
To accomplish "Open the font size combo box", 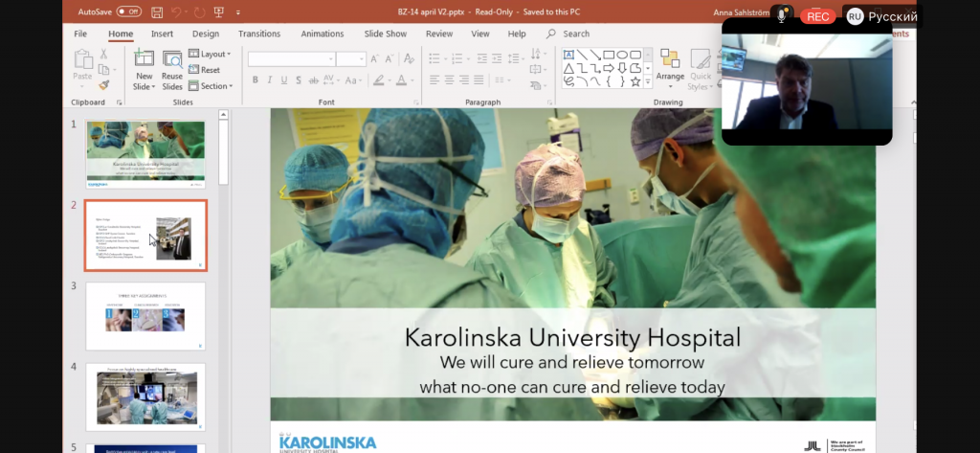I will coord(350,59).
